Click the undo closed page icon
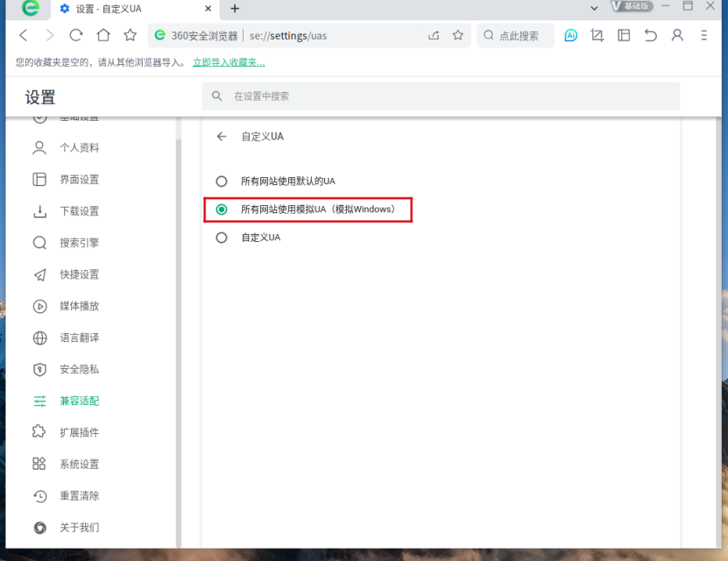This screenshot has width=728, height=561. coord(650,36)
